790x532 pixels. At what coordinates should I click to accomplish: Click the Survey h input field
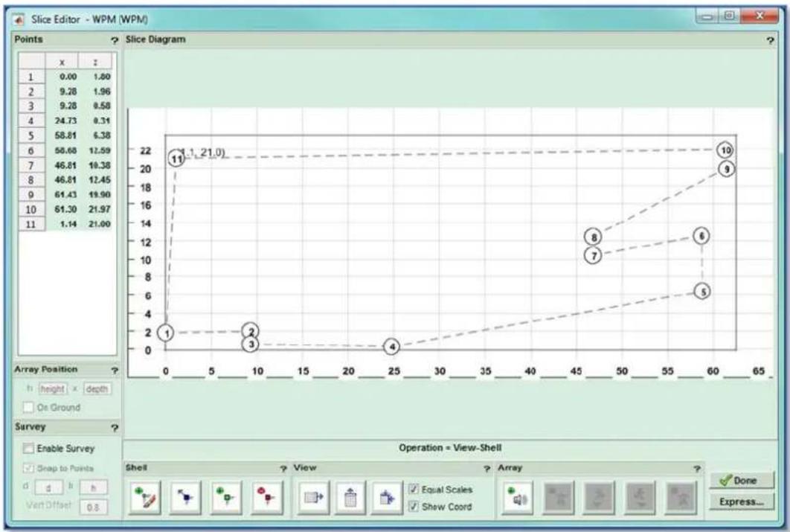click(93, 487)
